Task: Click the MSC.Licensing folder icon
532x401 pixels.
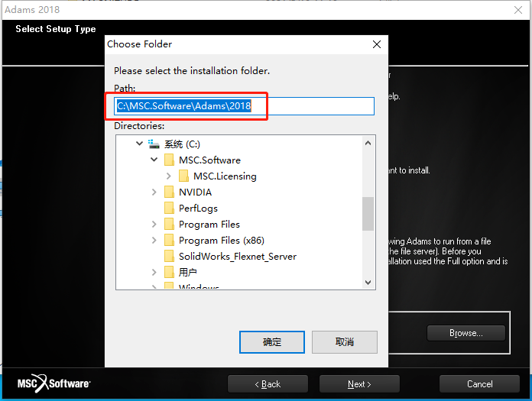Action: pyautogui.click(x=183, y=176)
